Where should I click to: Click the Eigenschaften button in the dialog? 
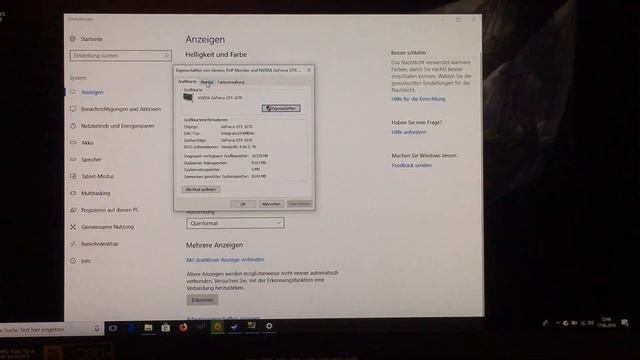[281, 108]
